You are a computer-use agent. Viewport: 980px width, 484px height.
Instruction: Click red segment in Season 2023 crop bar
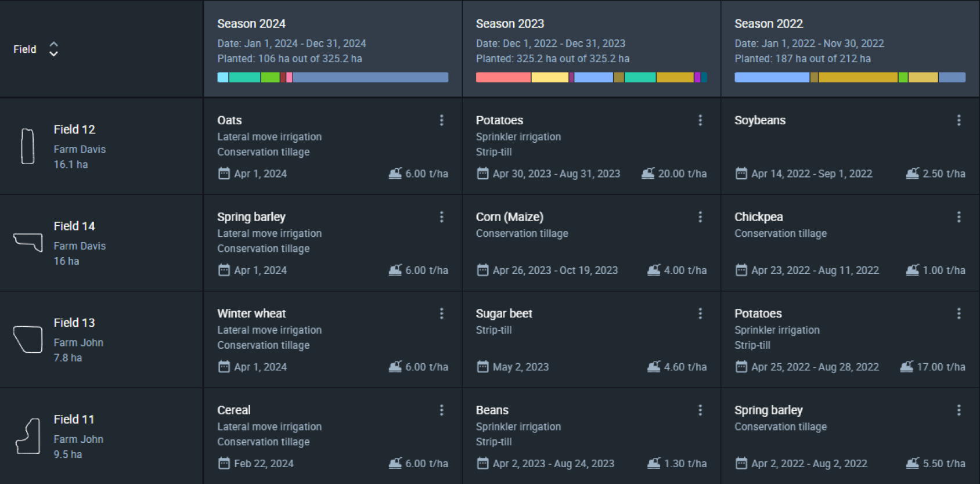[x=503, y=77]
